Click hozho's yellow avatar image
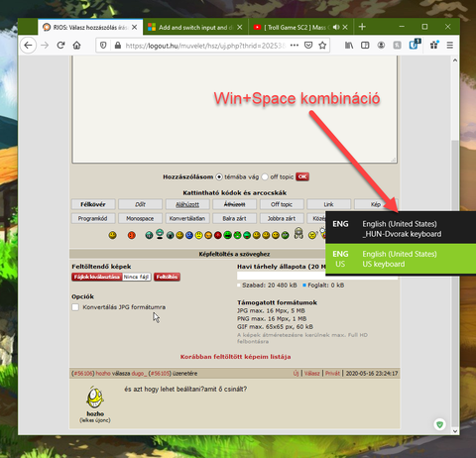 pos(95,398)
